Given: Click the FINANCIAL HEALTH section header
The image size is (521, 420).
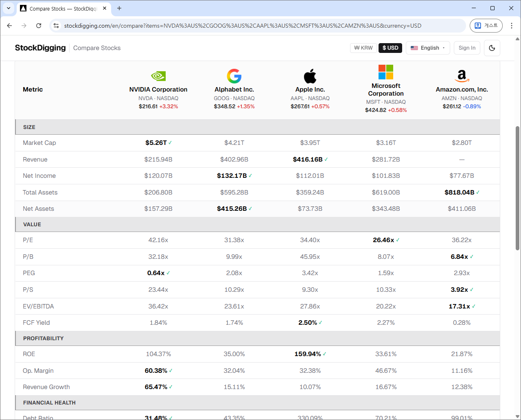Looking at the screenshot, I should coord(257,402).
